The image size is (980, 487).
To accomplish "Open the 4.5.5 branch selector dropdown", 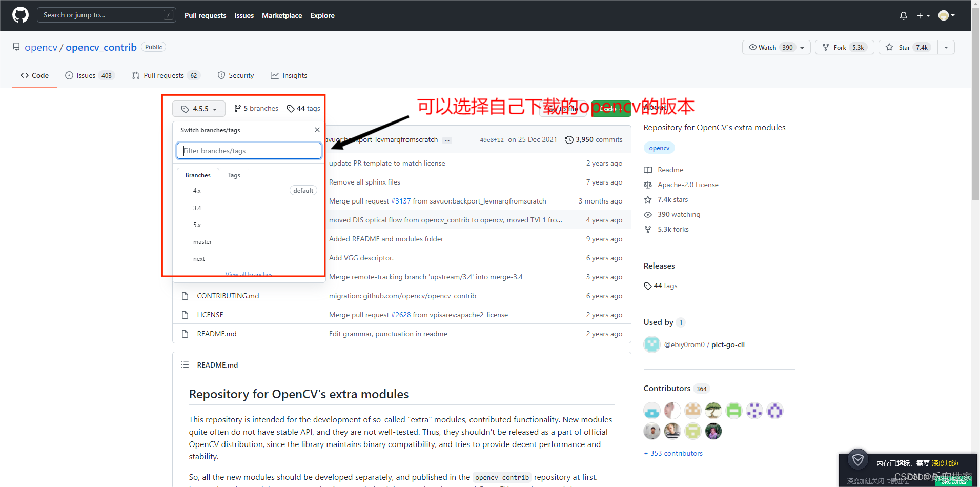I will tap(198, 108).
